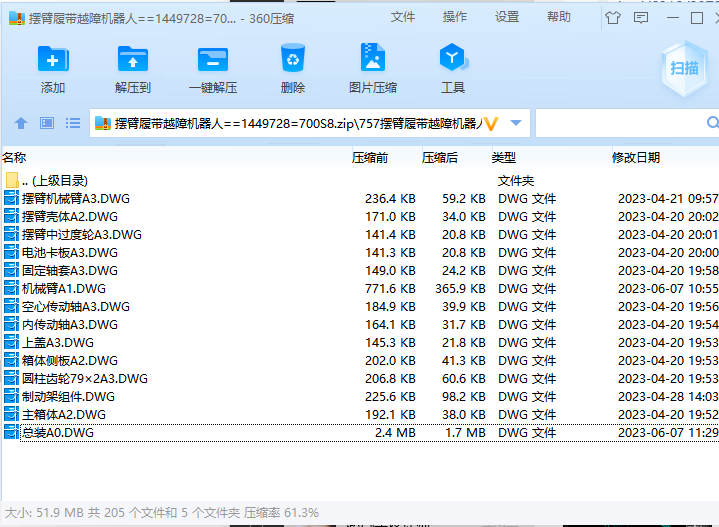This screenshot has width=719, height=527.
Task: Click the 365.9 KB compressed size cell
Action: click(460, 288)
